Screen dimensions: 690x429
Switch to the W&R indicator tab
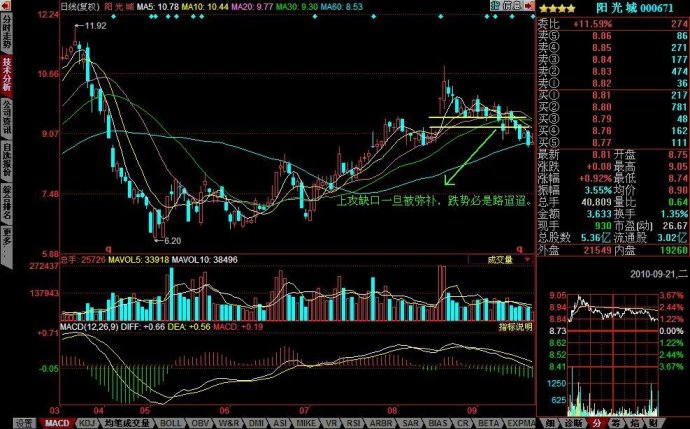(229, 424)
